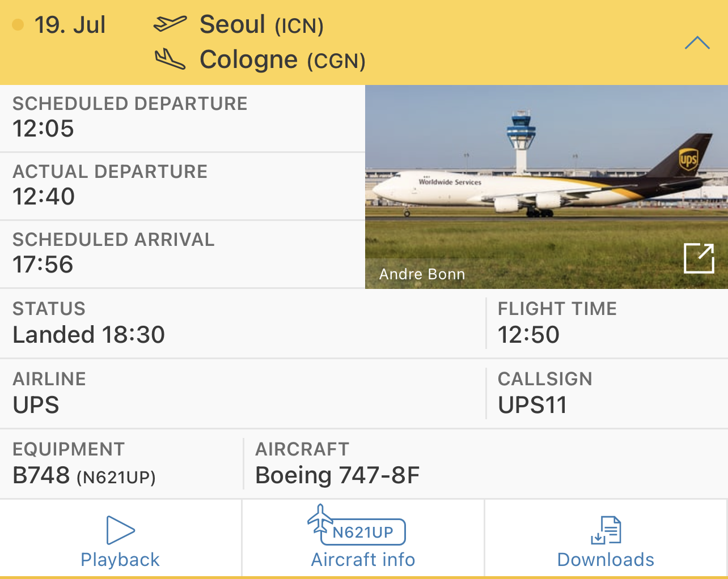Image resolution: width=728 pixels, height=579 pixels.
Task: Click the departure plane icon
Action: [x=170, y=24]
